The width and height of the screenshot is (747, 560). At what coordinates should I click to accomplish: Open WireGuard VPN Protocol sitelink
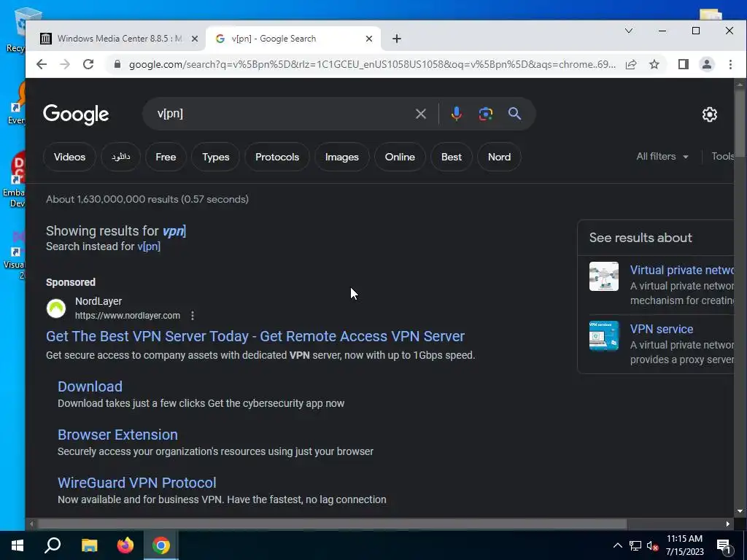136,483
